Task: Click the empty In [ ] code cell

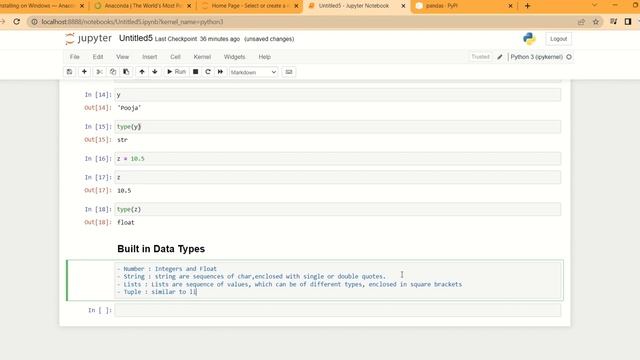Action: 338,310
